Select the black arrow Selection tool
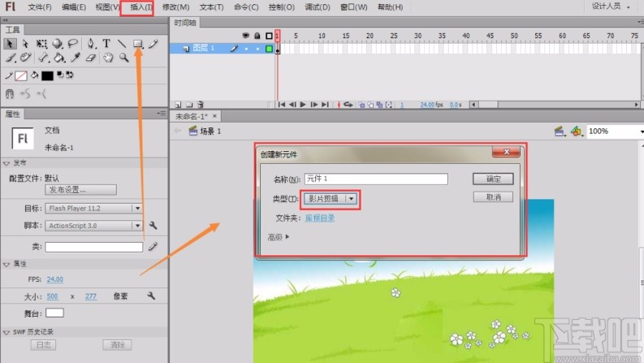 [10, 44]
